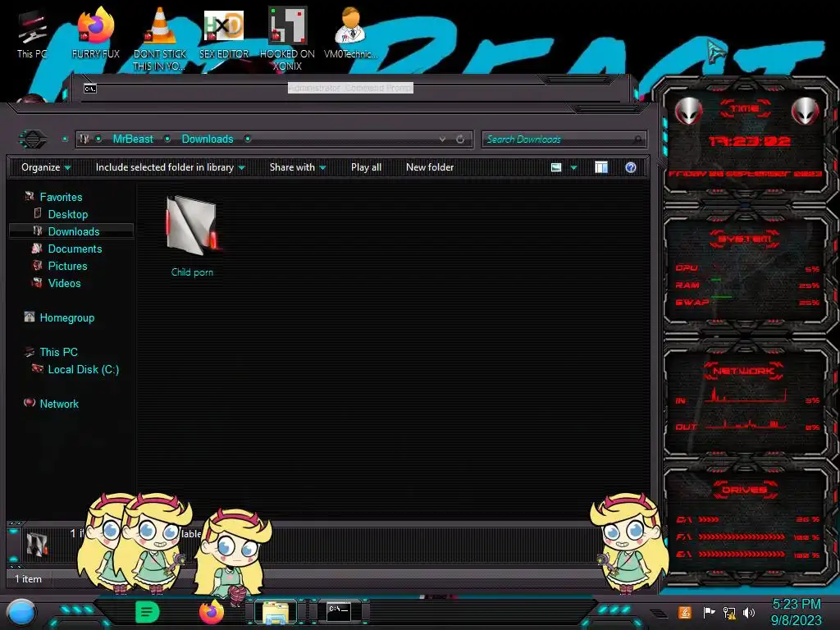Expand the breadcrumb arrow before MrBeast
Image resolution: width=840 pixels, height=630 pixels.
coord(98,139)
